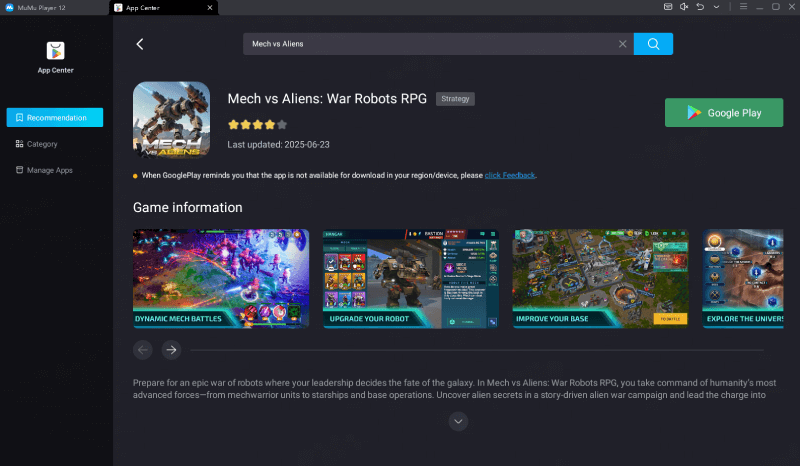Screen dimensions: 800x466
Task: Click the screenshot carousel progress bar
Action: (x=477, y=350)
